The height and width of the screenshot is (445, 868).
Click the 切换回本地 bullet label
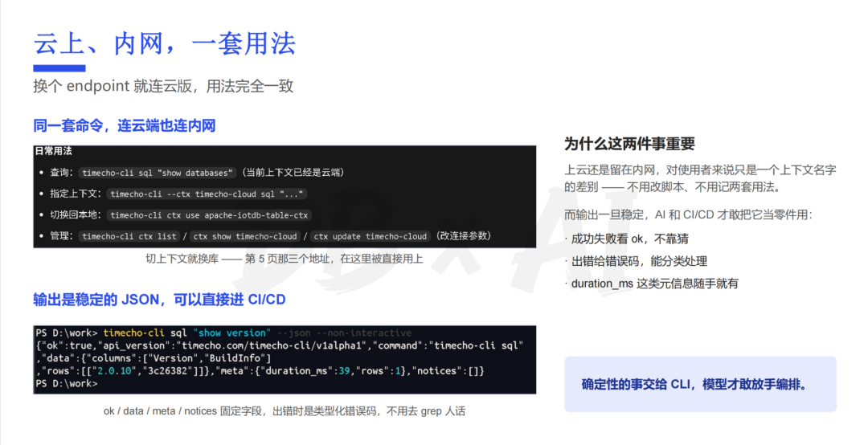click(x=76, y=214)
